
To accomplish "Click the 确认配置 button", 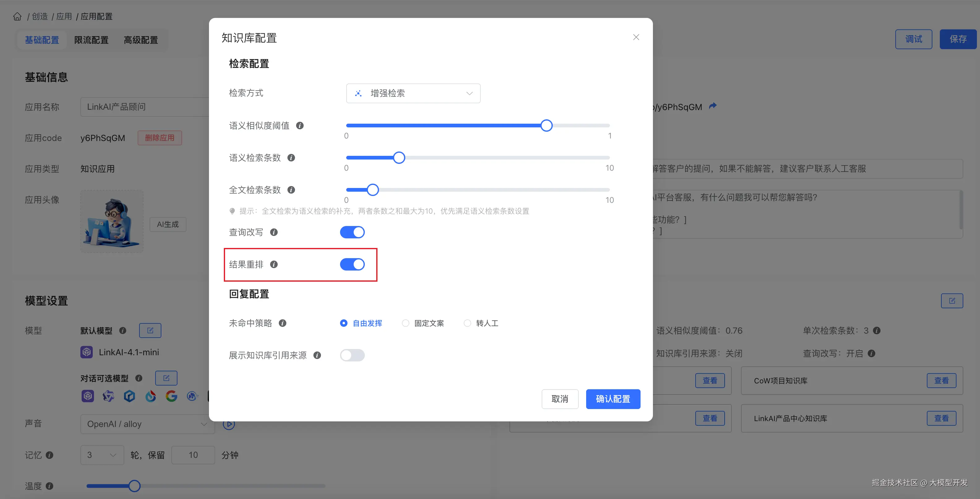I will point(613,399).
